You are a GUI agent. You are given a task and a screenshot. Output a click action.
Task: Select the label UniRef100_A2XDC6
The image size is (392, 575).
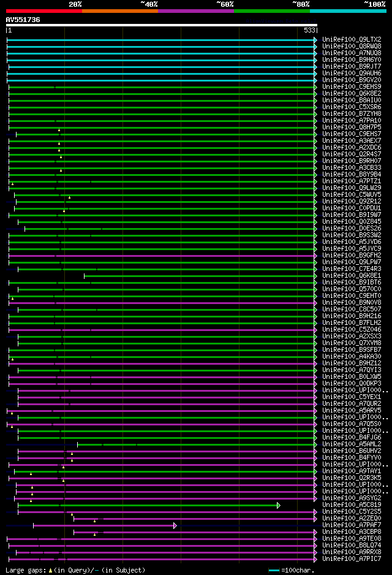click(x=352, y=147)
